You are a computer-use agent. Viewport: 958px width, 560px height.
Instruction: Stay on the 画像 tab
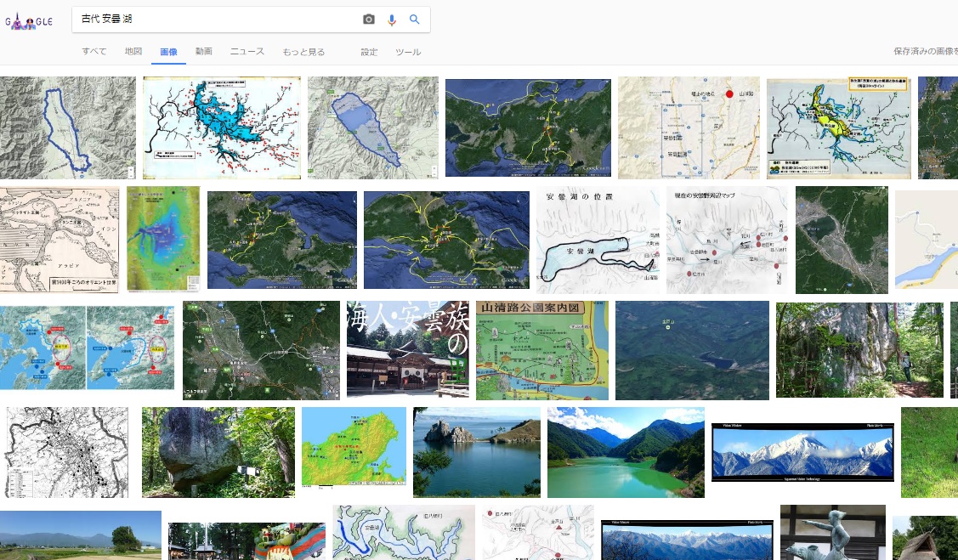tap(168, 51)
